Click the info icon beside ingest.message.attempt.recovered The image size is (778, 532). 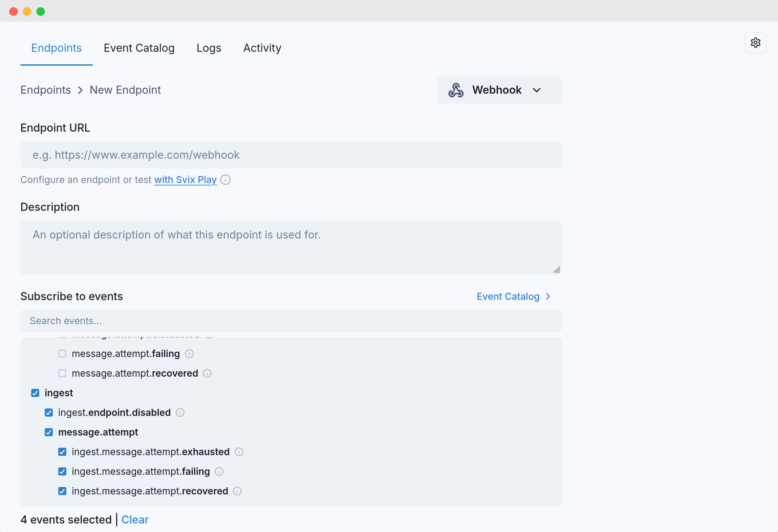(x=237, y=491)
